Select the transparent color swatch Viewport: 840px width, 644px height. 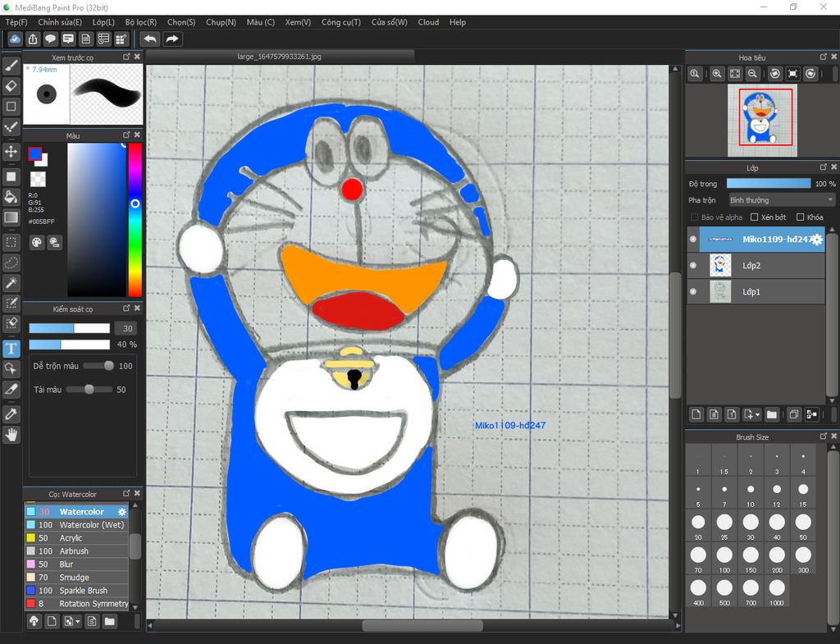click(38, 179)
